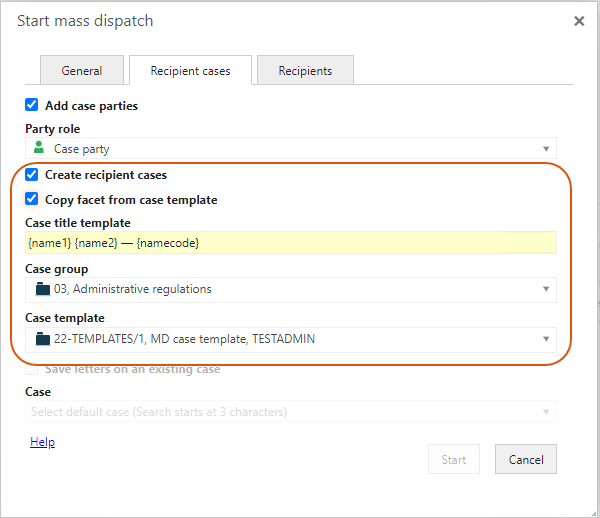Close the Start mass dispatch dialog
The height and width of the screenshot is (518, 600).
[x=578, y=21]
